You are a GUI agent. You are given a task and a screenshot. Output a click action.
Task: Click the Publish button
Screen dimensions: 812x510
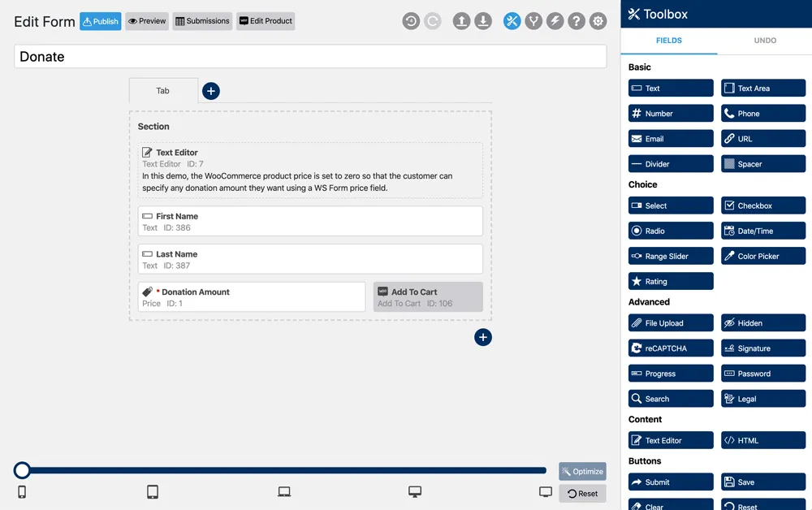(x=101, y=21)
